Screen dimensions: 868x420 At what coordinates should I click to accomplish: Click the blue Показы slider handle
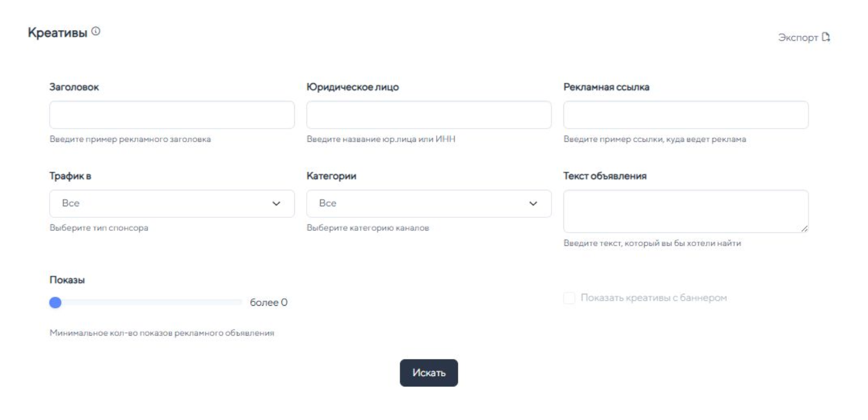click(x=55, y=303)
